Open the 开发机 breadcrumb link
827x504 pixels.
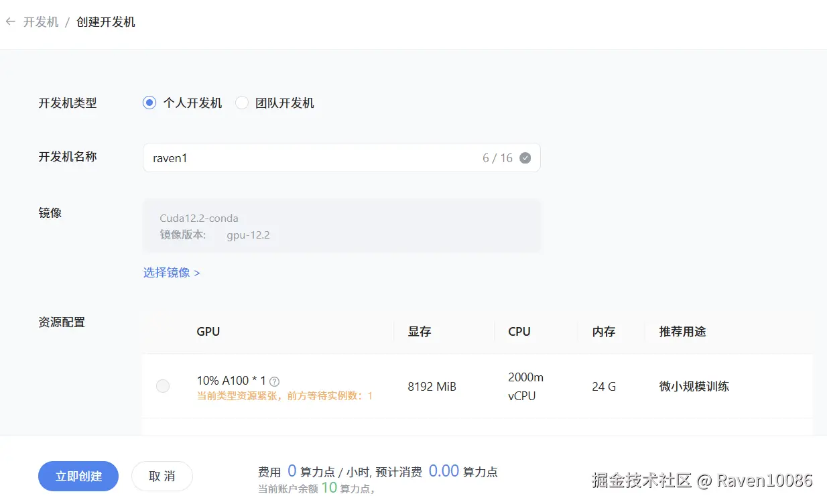tap(41, 22)
